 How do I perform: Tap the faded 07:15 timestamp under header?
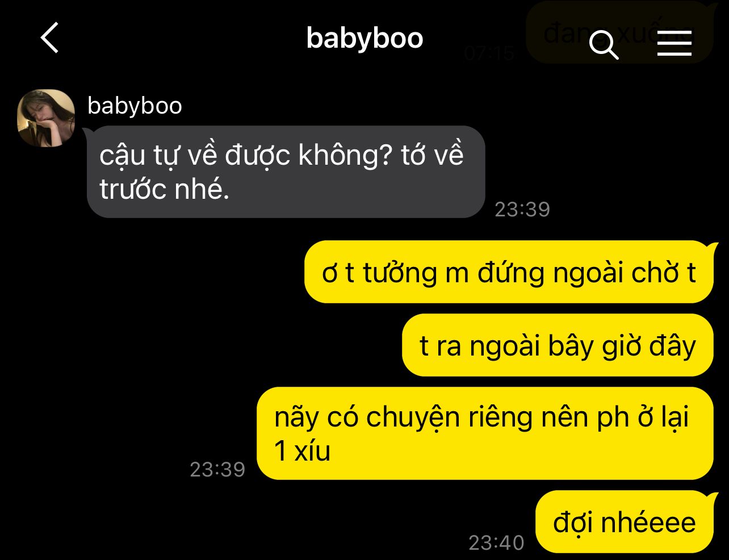489,53
